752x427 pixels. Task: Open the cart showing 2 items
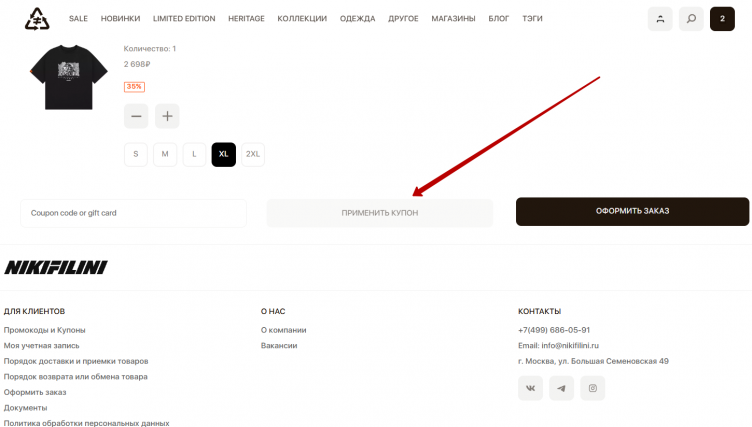[722, 19]
